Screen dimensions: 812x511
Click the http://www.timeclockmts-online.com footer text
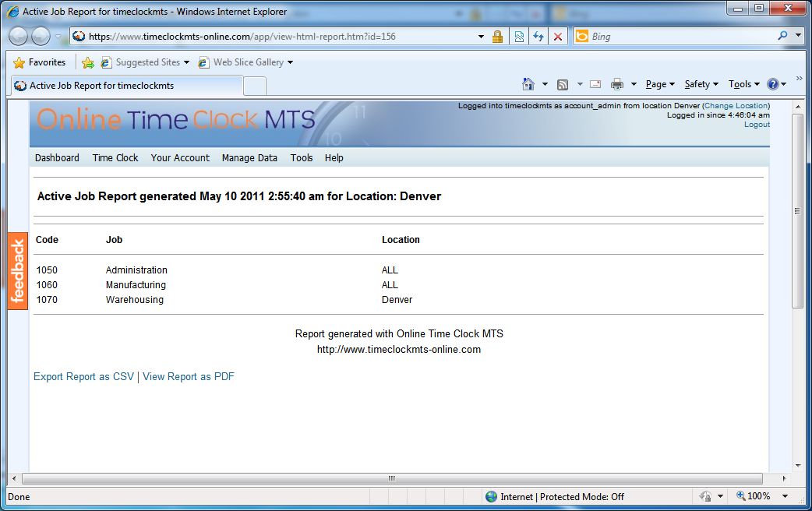pos(399,350)
